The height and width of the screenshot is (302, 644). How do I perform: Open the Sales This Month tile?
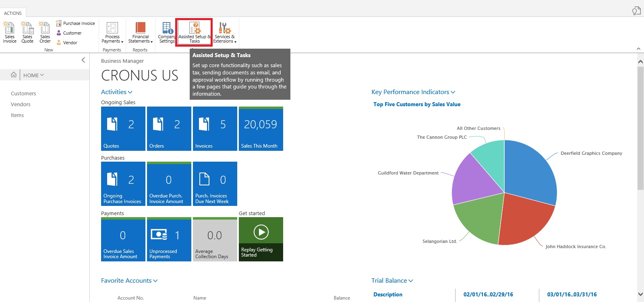261,129
